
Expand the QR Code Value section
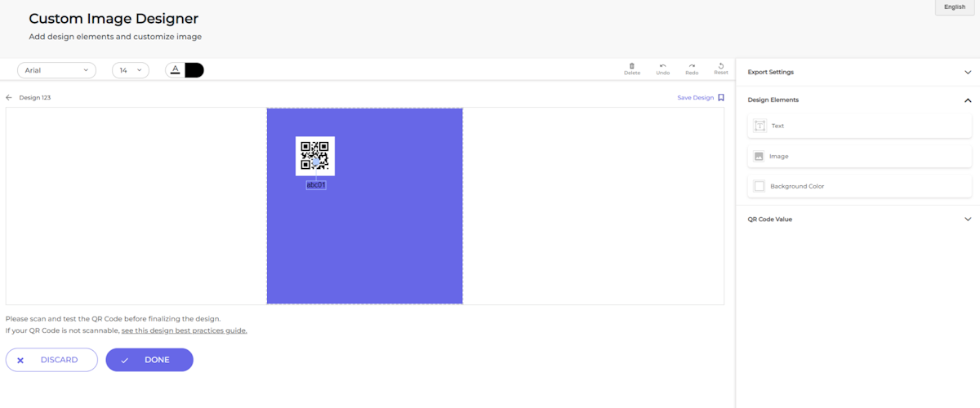click(x=859, y=219)
